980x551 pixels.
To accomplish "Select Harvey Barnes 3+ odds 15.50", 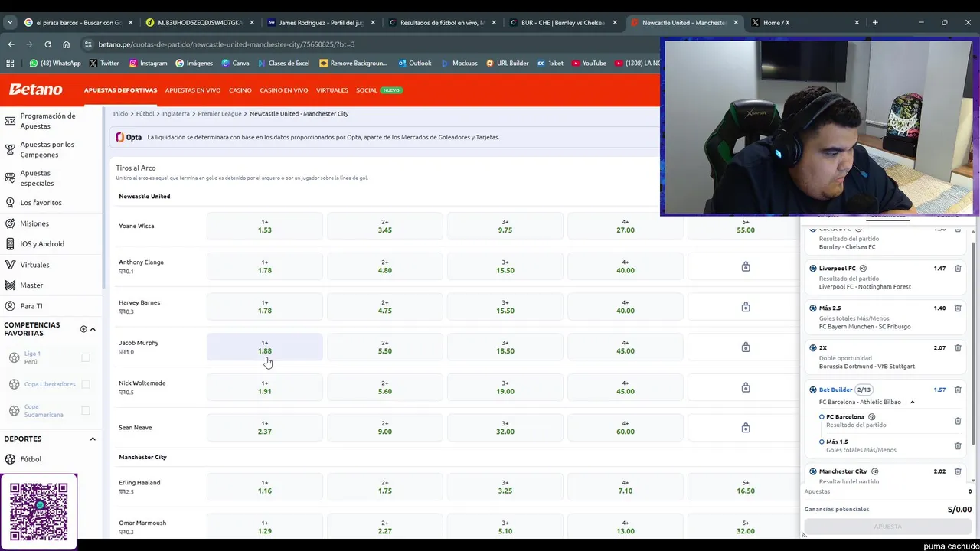I will click(505, 307).
